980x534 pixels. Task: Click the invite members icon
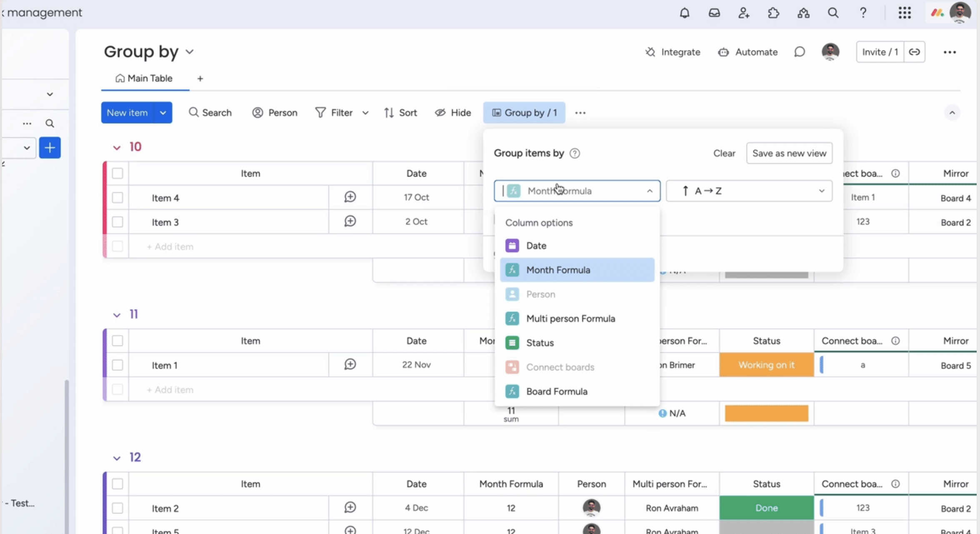coord(744,13)
